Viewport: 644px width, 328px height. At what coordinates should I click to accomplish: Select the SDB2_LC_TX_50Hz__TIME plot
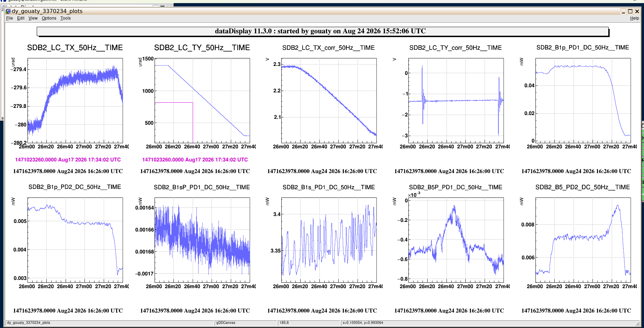(75, 100)
